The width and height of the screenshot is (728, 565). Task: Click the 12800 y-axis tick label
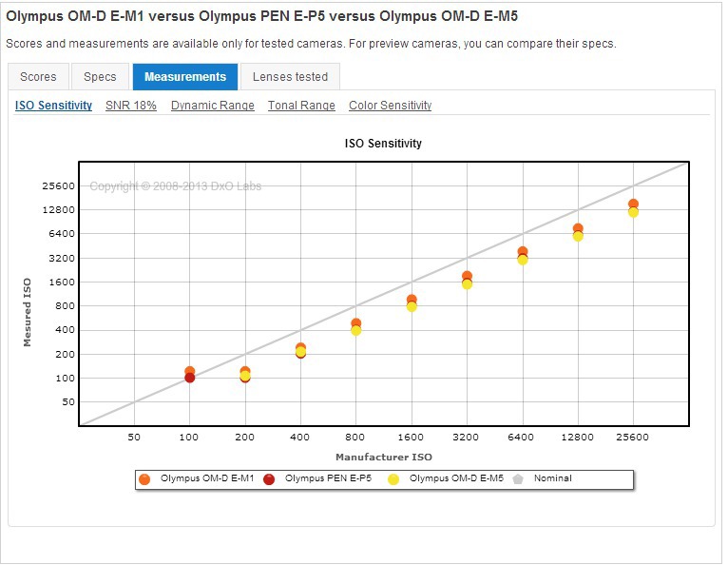59,209
